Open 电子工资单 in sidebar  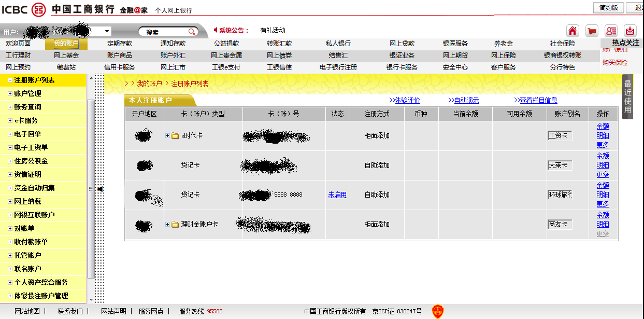click(x=31, y=147)
